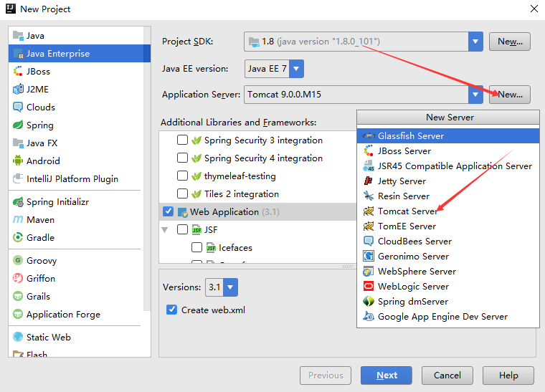Toggle the Create web.xml checkbox
This screenshot has width=545, height=392.
[x=171, y=310]
